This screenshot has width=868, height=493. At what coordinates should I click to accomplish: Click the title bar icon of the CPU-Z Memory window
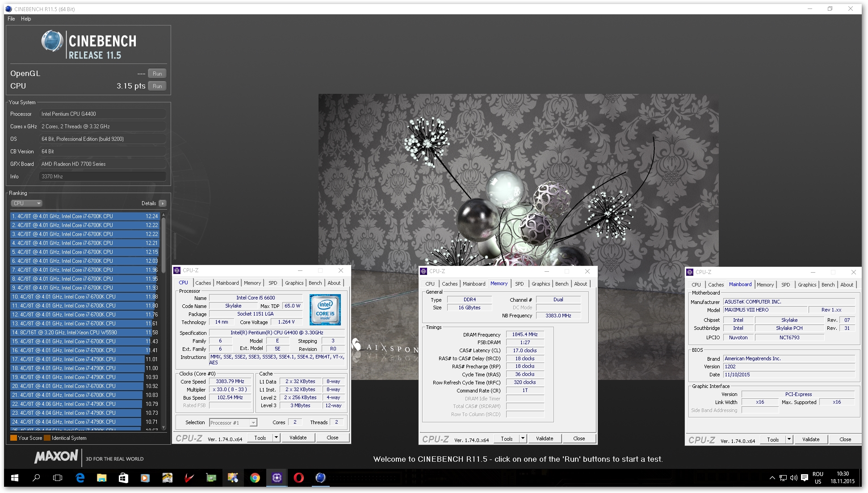click(424, 271)
